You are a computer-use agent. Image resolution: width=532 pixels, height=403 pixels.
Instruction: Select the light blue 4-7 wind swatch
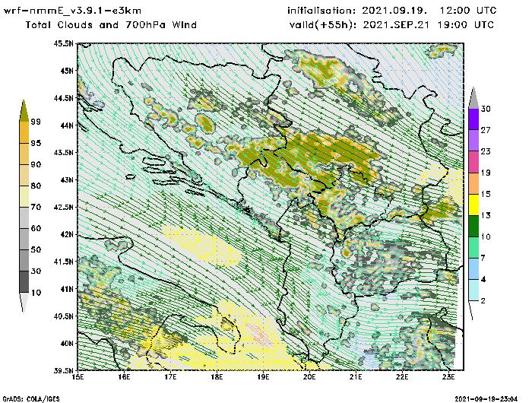[473, 269]
